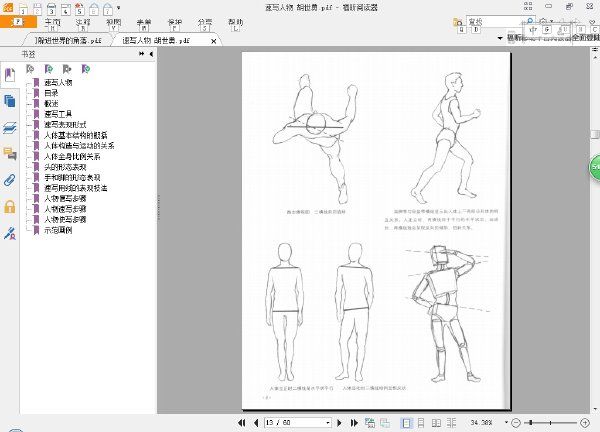The image size is (600, 432).
Task: Click quick access icon with keytip 5
Action: coord(80,8)
